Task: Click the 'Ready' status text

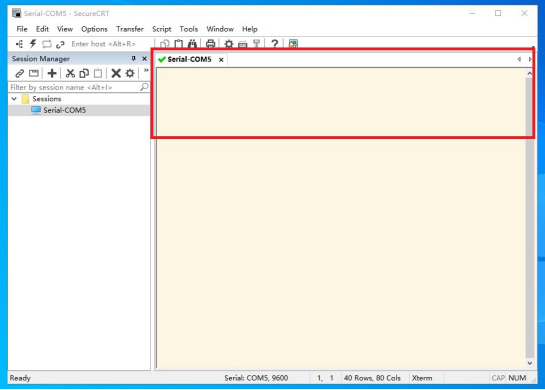Action: pyautogui.click(x=20, y=378)
